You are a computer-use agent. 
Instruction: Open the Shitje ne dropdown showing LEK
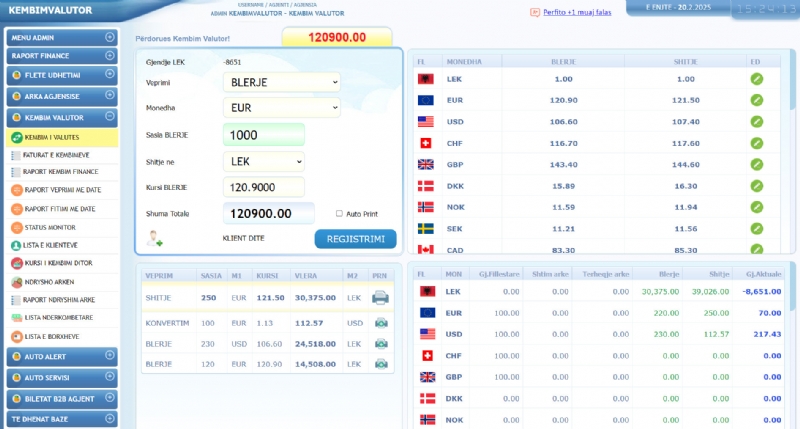tap(264, 162)
